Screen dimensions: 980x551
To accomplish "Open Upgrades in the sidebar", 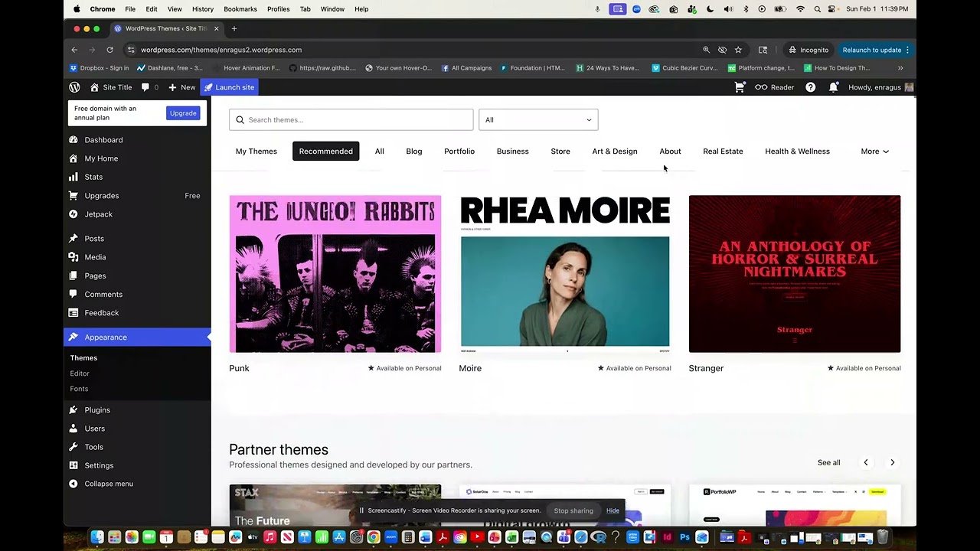I will click(102, 196).
